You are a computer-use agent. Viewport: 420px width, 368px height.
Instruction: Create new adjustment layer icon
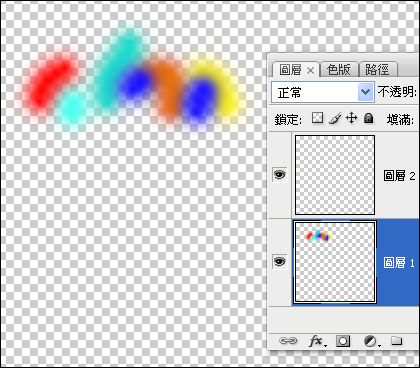tap(372, 341)
